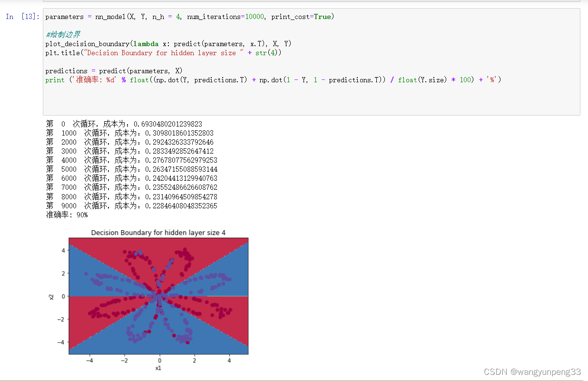
Task: Click the predictions = predict line
Action: coord(114,71)
